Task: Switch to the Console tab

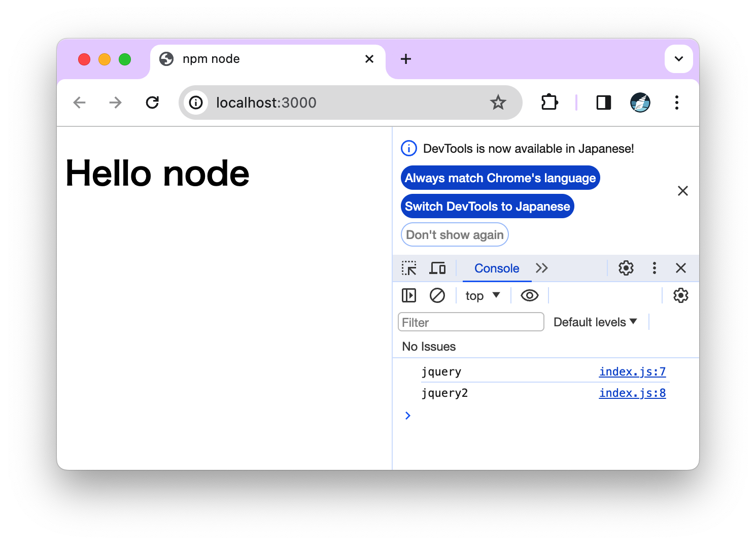Action: point(496,268)
